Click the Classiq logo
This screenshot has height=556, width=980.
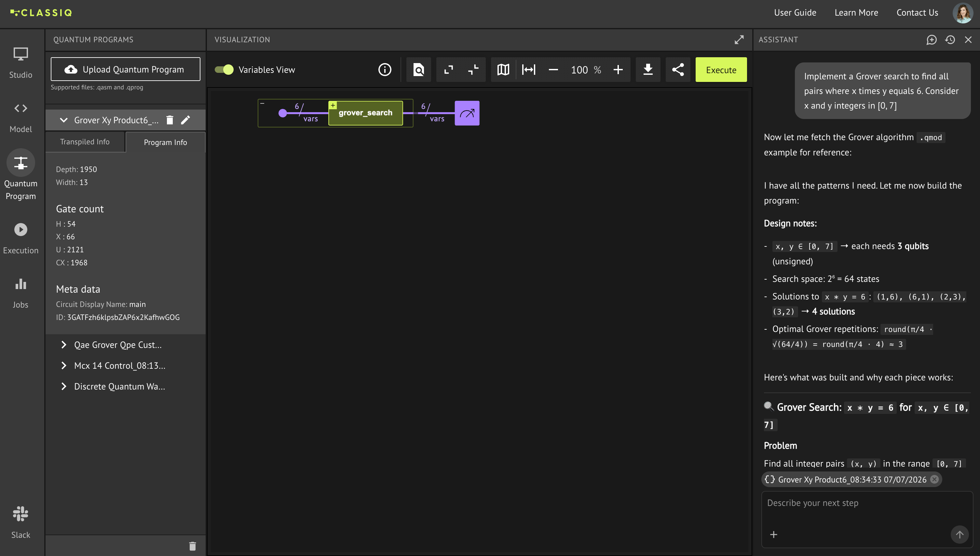41,13
